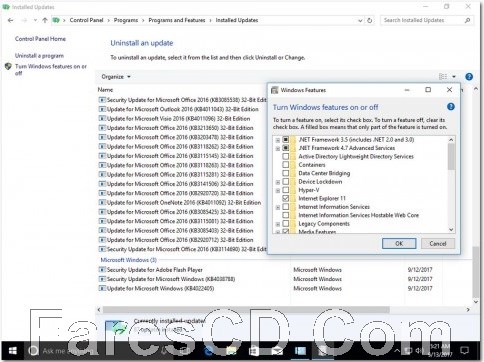484x362 pixels.
Task: Open Uninstall a program link
Action: click(x=39, y=56)
